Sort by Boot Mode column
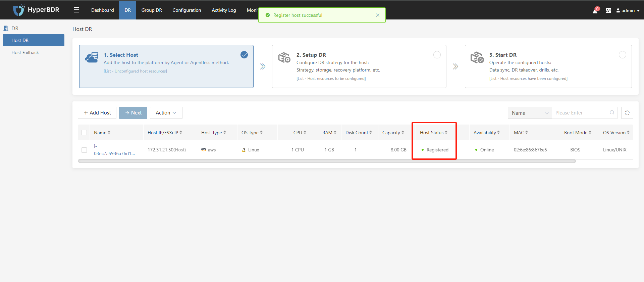 tap(590, 133)
